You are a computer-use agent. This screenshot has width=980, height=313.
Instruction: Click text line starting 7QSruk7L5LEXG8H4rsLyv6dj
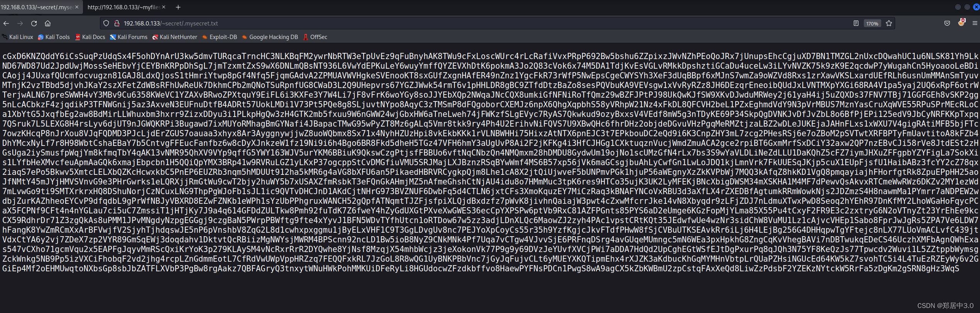(490, 124)
